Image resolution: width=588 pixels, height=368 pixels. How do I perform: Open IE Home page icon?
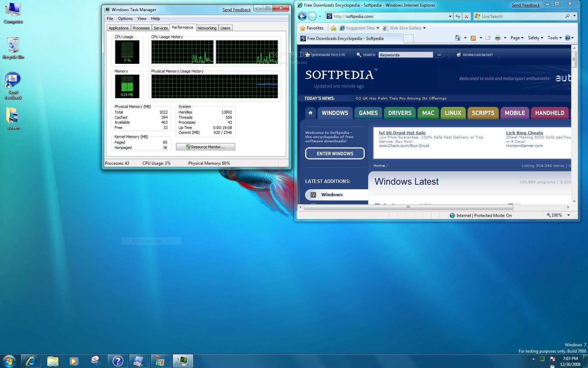coord(457,38)
